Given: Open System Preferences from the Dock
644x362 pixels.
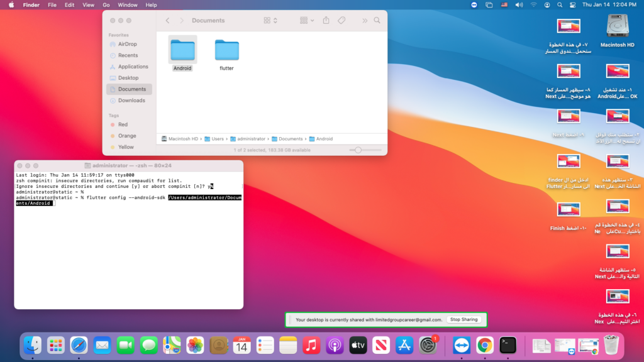Looking at the screenshot, I should tap(428, 345).
